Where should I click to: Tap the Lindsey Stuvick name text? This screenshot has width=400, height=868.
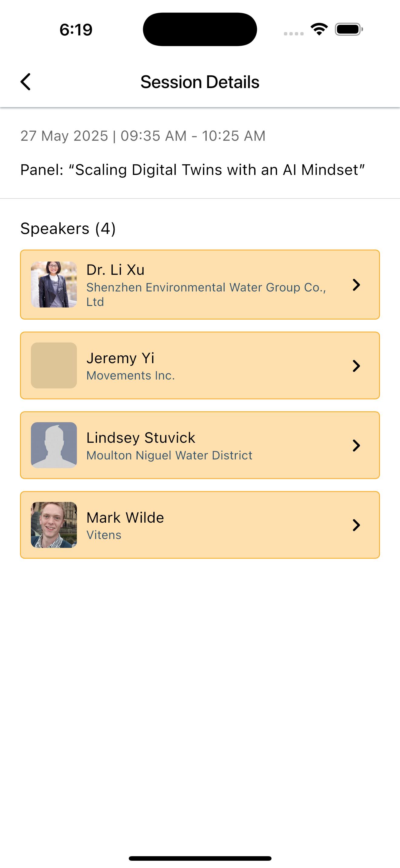tap(141, 437)
